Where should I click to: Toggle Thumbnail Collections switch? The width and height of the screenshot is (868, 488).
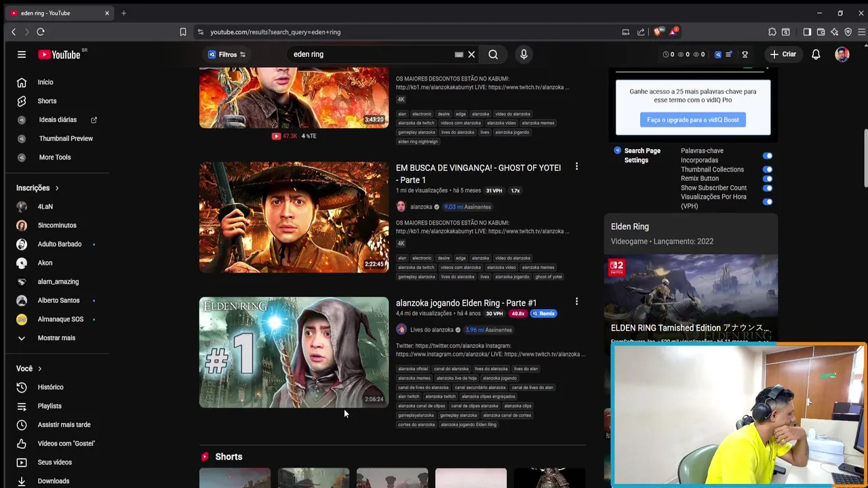768,169
